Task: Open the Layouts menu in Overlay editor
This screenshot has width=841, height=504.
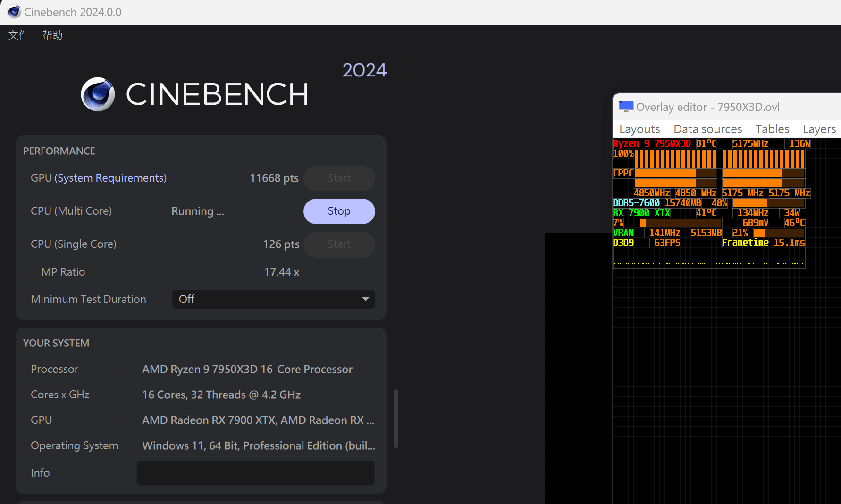Action: 639,129
